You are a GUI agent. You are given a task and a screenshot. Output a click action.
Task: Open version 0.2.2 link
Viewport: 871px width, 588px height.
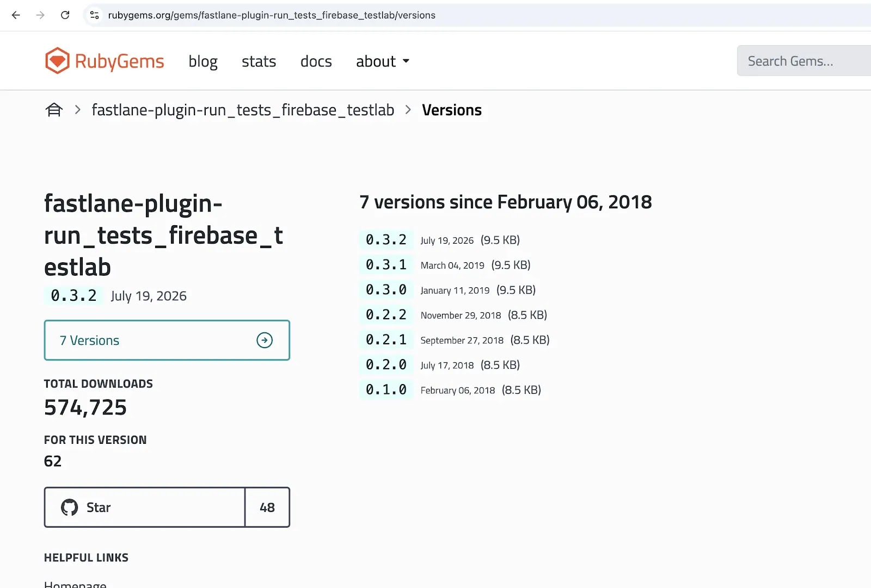tap(386, 315)
